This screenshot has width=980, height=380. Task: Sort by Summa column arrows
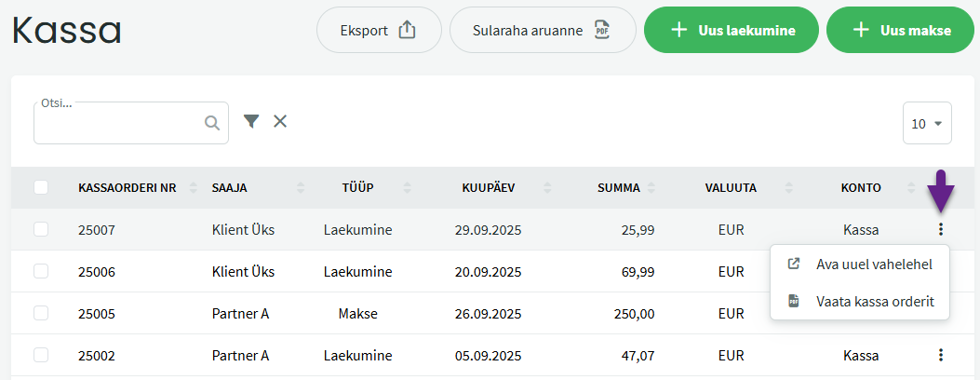(x=655, y=188)
